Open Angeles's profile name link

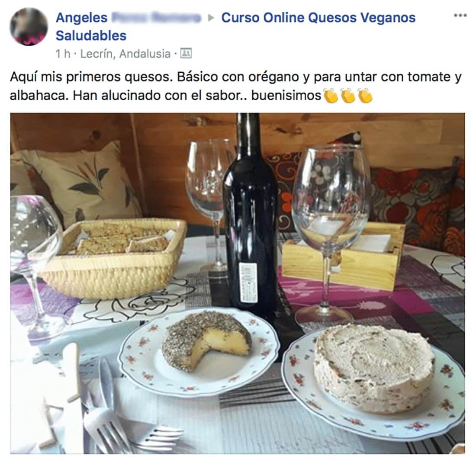(128, 18)
